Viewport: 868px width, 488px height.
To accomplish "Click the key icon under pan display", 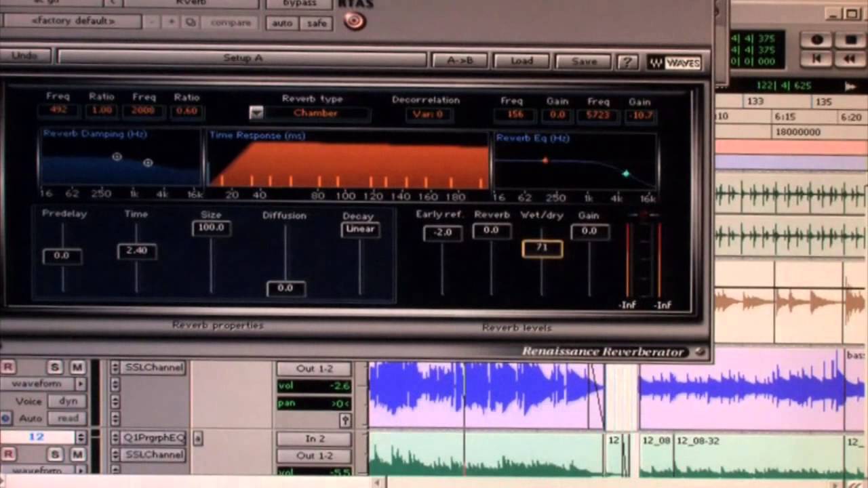I will coord(344,420).
